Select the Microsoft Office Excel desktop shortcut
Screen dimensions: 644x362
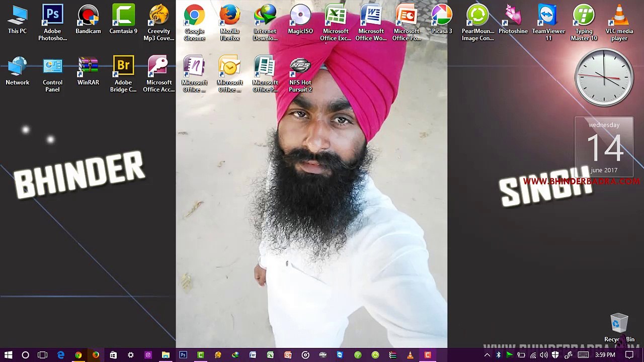click(336, 23)
